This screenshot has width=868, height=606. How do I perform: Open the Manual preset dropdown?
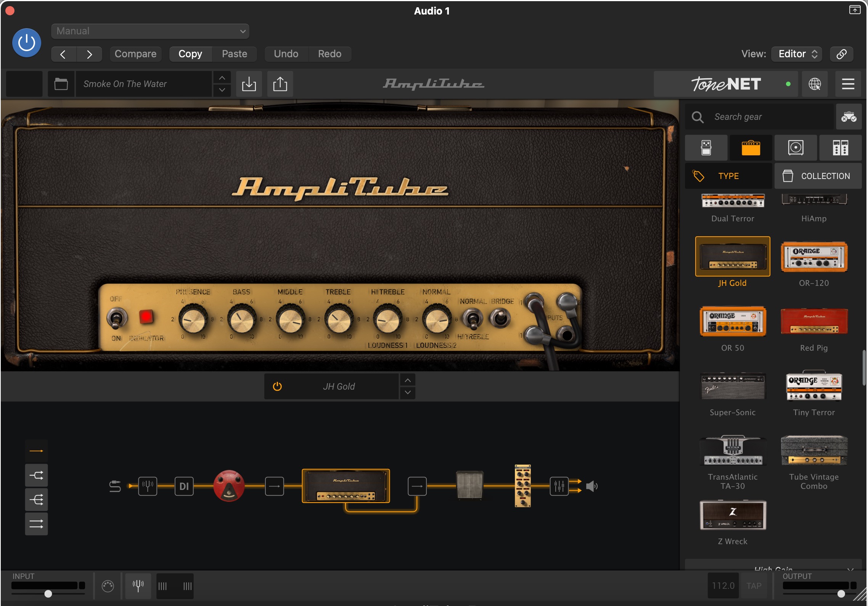(x=150, y=31)
